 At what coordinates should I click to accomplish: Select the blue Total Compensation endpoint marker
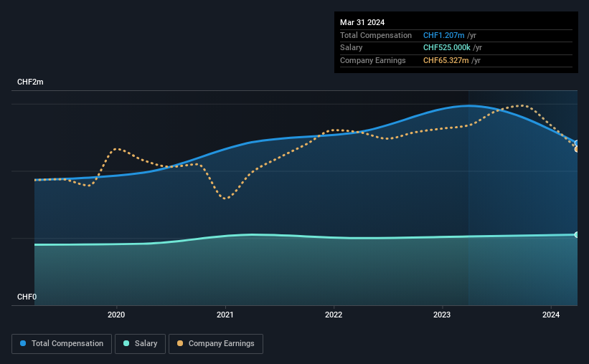pyautogui.click(x=577, y=143)
